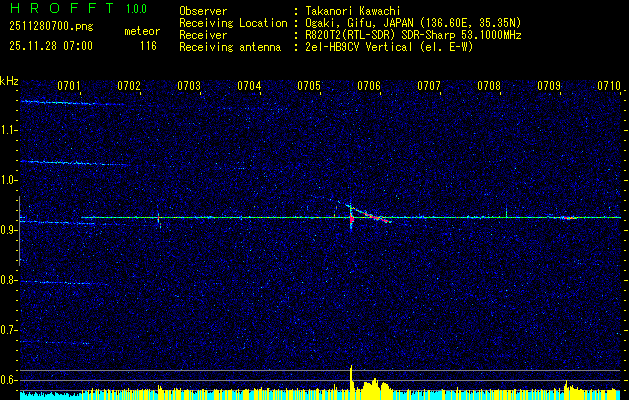The height and width of the screenshot is (400, 629).
Task: Click time marker 0702
Action: 129,86
